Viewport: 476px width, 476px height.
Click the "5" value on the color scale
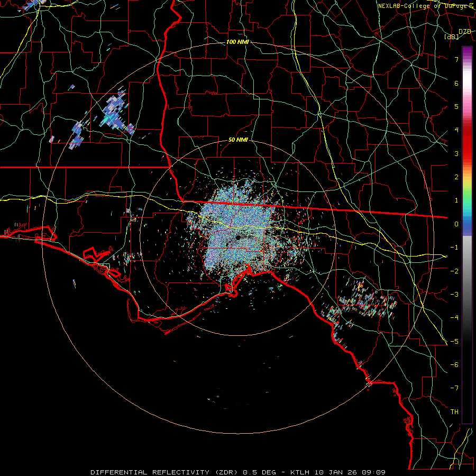[x=456, y=106]
